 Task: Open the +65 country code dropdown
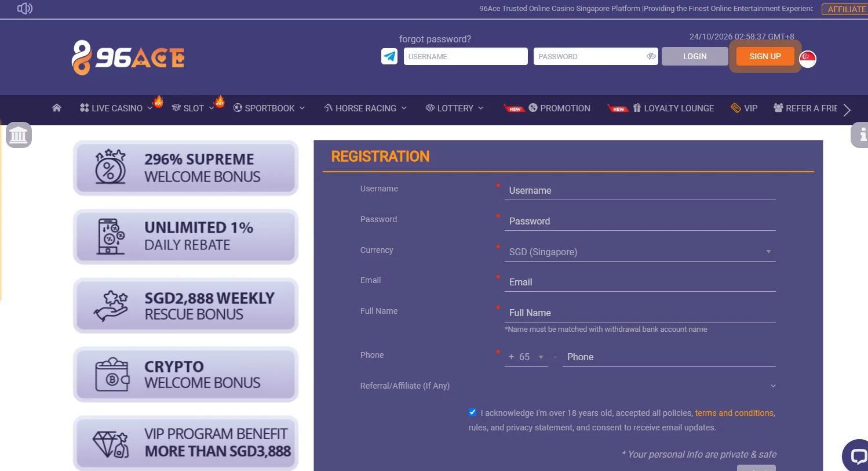pyautogui.click(x=526, y=357)
